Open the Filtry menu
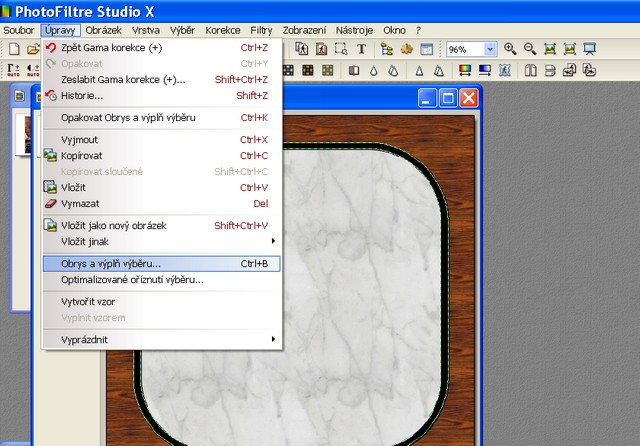Screen dimensions: 640x446 pyautogui.click(x=261, y=30)
